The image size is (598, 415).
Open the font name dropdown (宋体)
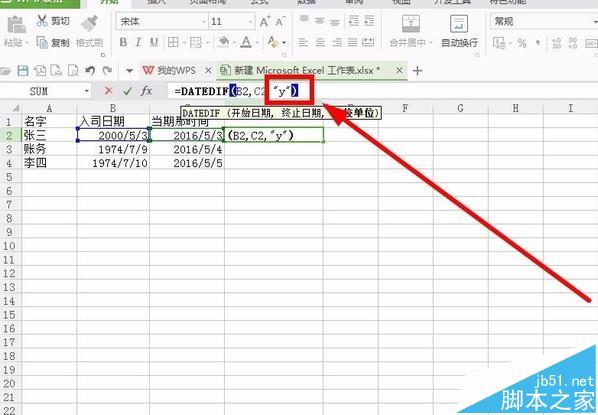204,22
